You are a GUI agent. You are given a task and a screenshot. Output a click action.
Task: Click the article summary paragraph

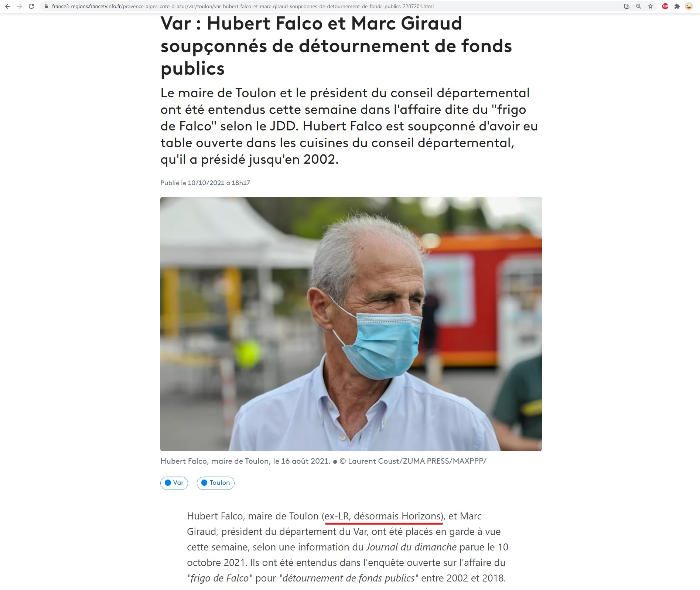(x=349, y=126)
